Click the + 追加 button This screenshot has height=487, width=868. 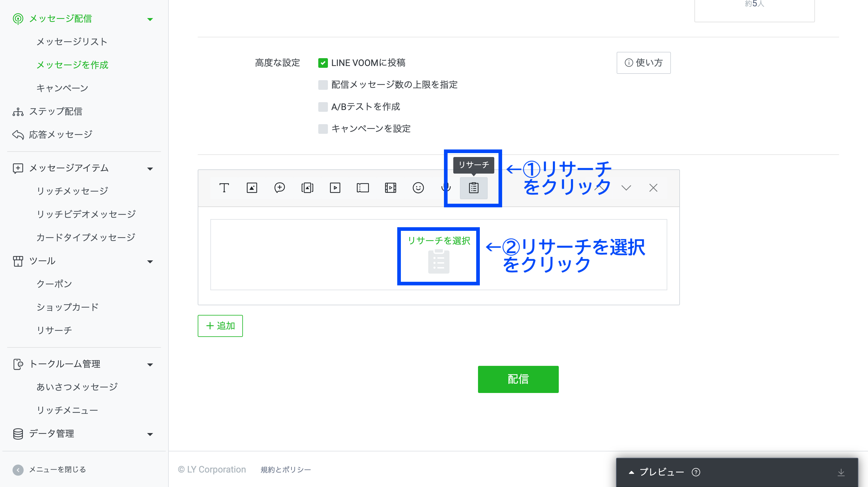pyautogui.click(x=220, y=326)
